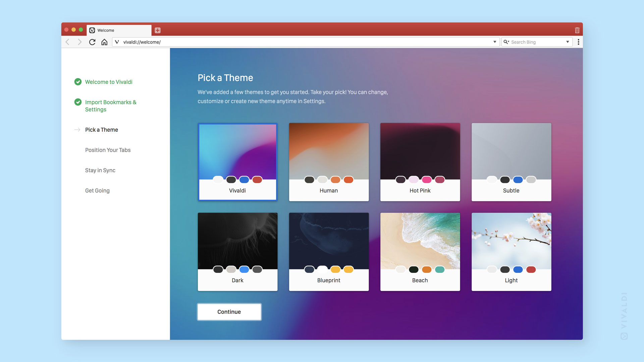
Task: Click the Import Bookmarks & Settings step
Action: click(111, 106)
